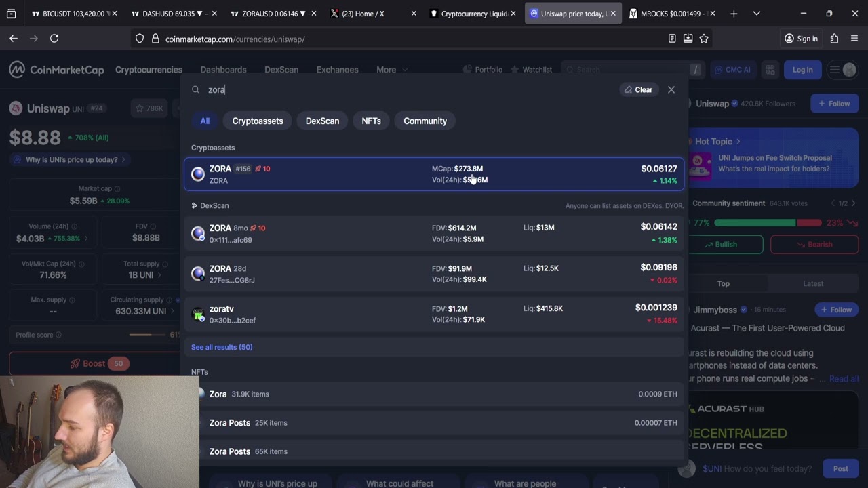Click the QR app download icon

click(770, 70)
